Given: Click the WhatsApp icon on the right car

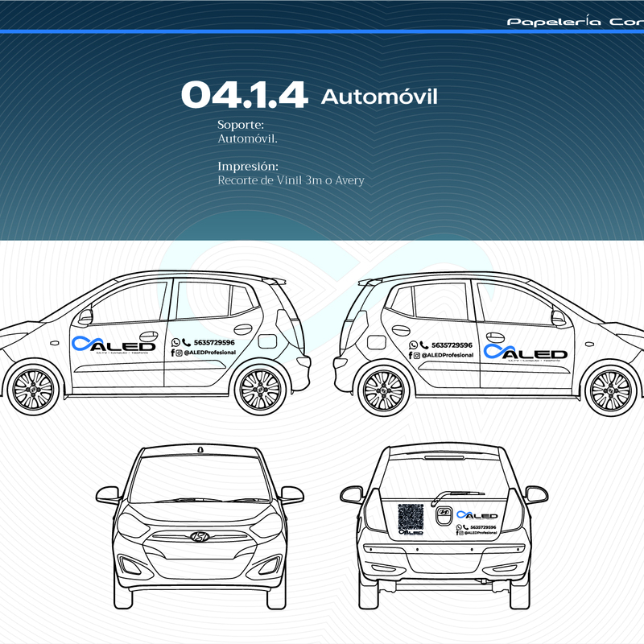Looking at the screenshot, I should click(x=413, y=345).
